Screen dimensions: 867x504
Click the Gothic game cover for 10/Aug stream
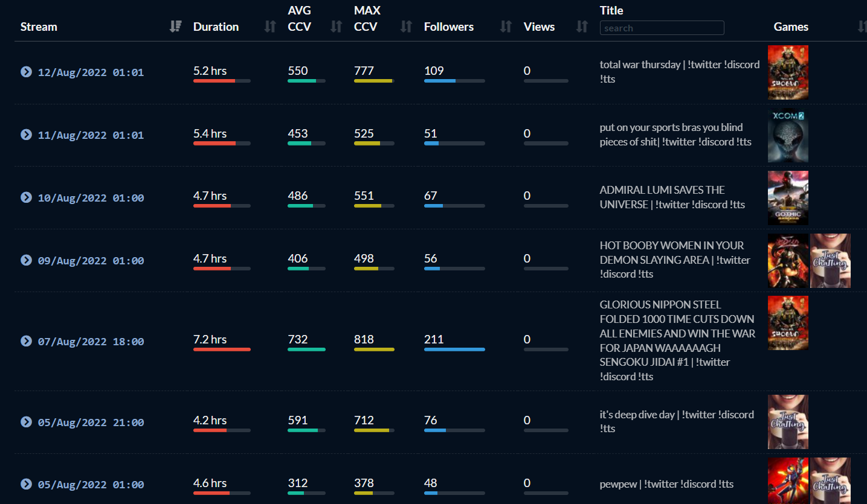coord(788,198)
